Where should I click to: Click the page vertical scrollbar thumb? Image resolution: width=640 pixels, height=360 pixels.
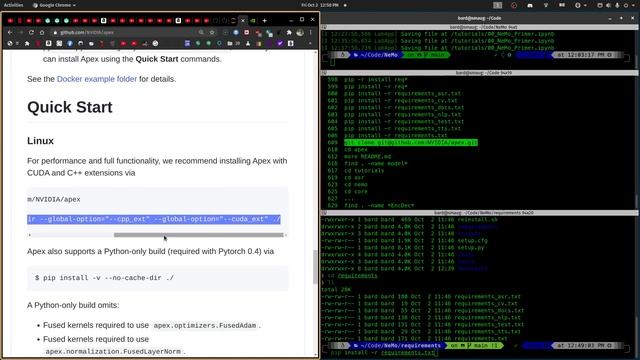pos(315,267)
